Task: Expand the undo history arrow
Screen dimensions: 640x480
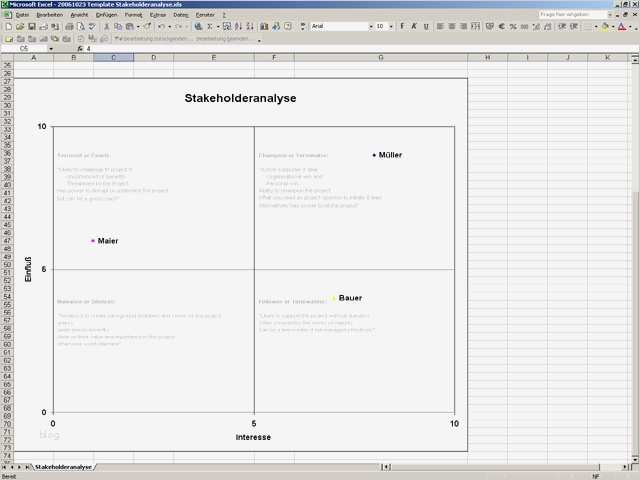Action: [x=169, y=27]
